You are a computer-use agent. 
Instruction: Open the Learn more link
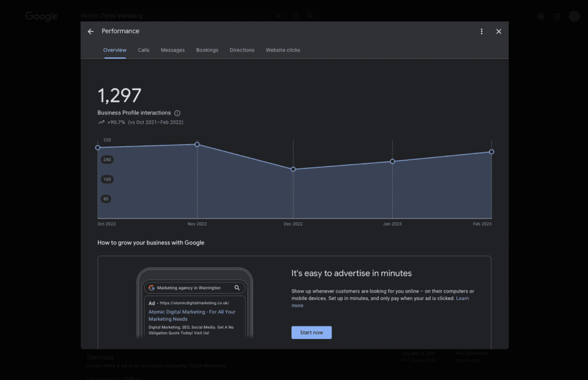click(x=463, y=298)
